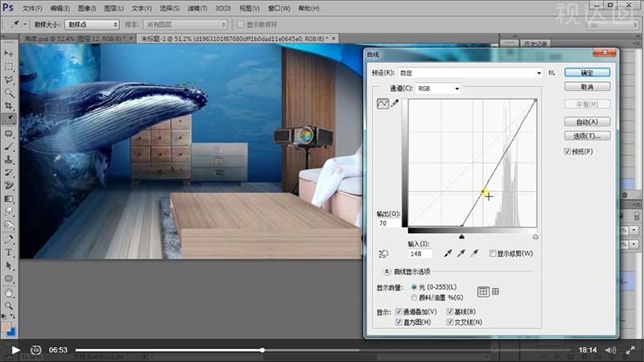
Task: Select the Zoom tool
Action: 9,306
